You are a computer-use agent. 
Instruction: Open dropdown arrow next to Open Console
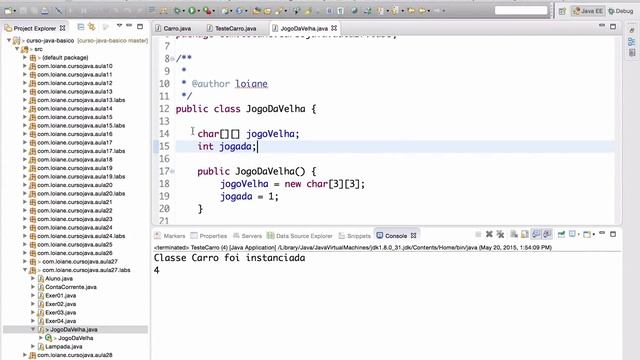[x=593, y=234]
